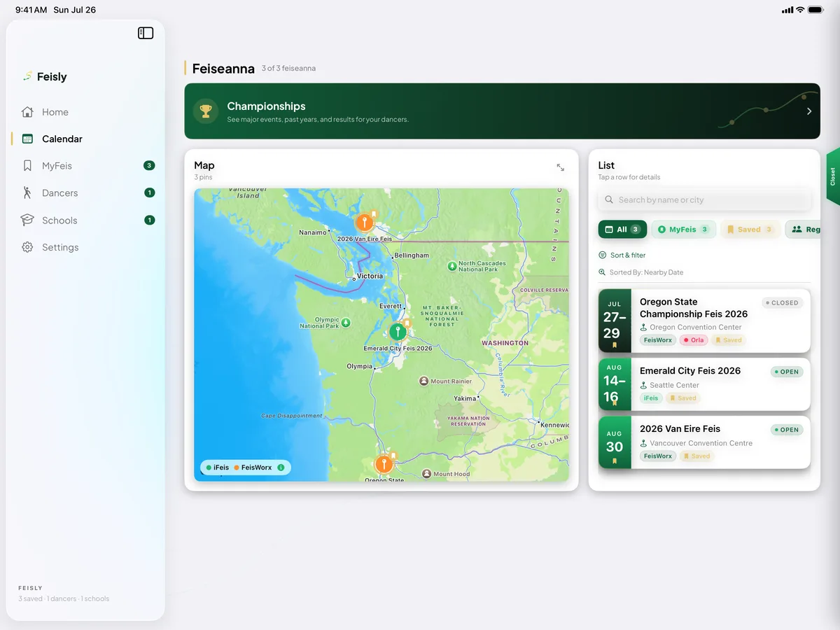Open the Emerald City Feis 2026 row

coord(704,384)
